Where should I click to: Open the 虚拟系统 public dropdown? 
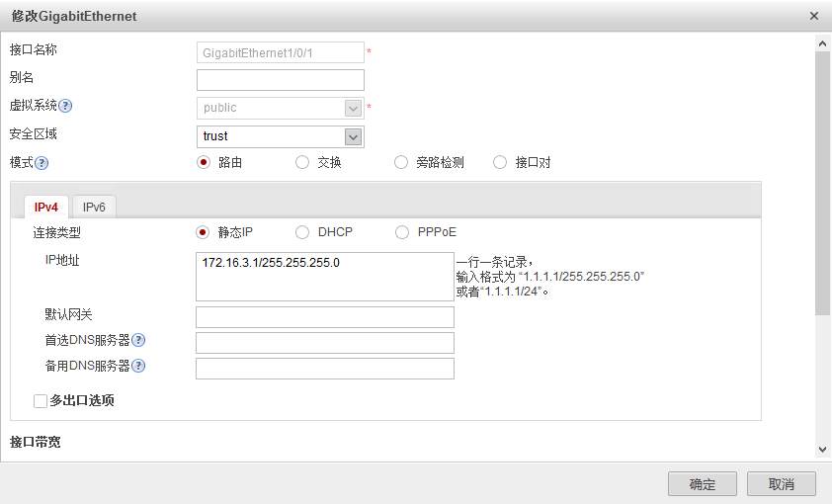click(353, 108)
